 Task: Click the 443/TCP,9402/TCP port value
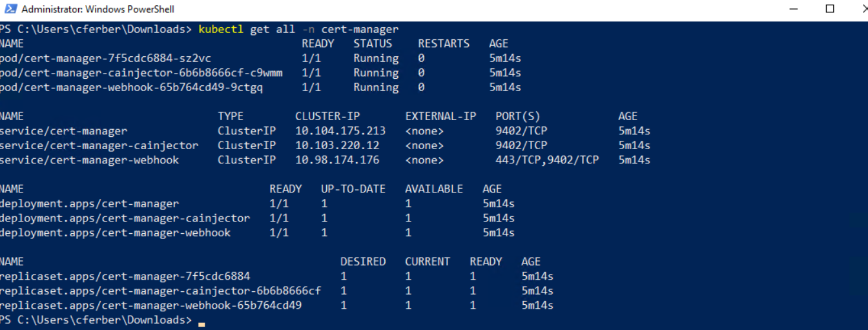point(547,160)
